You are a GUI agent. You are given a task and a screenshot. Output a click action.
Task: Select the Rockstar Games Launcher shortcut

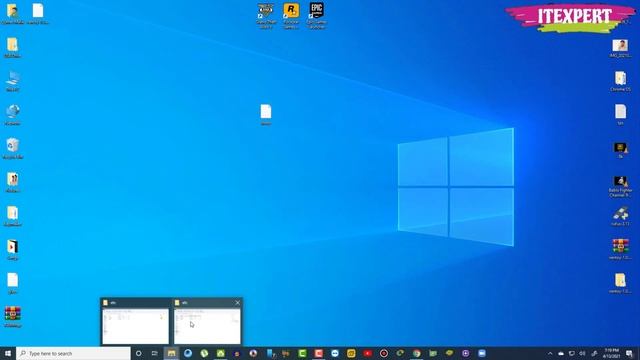pyautogui.click(x=291, y=16)
